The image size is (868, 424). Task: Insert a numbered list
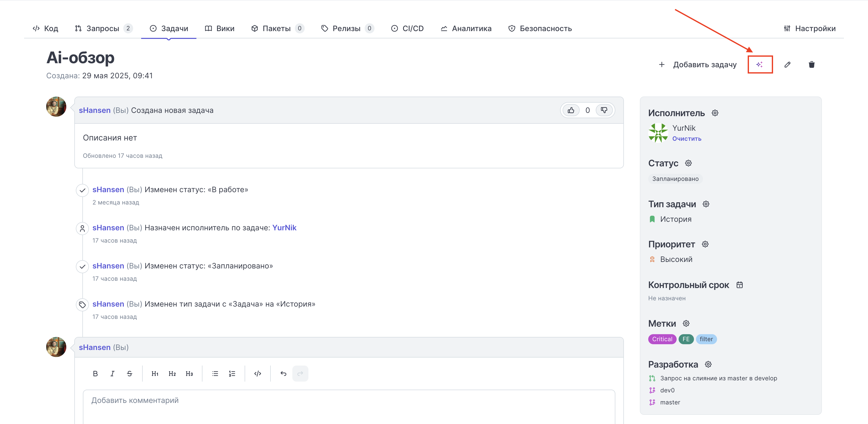[232, 374]
